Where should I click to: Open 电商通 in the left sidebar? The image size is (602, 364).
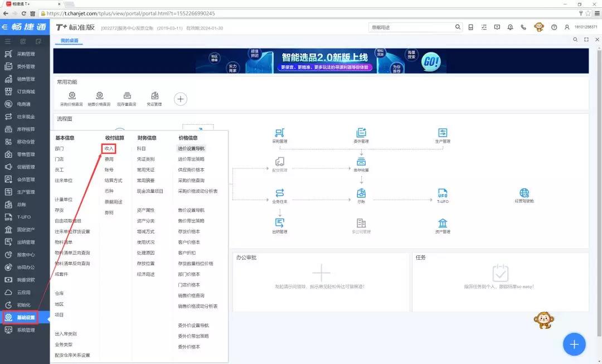[x=23, y=104]
